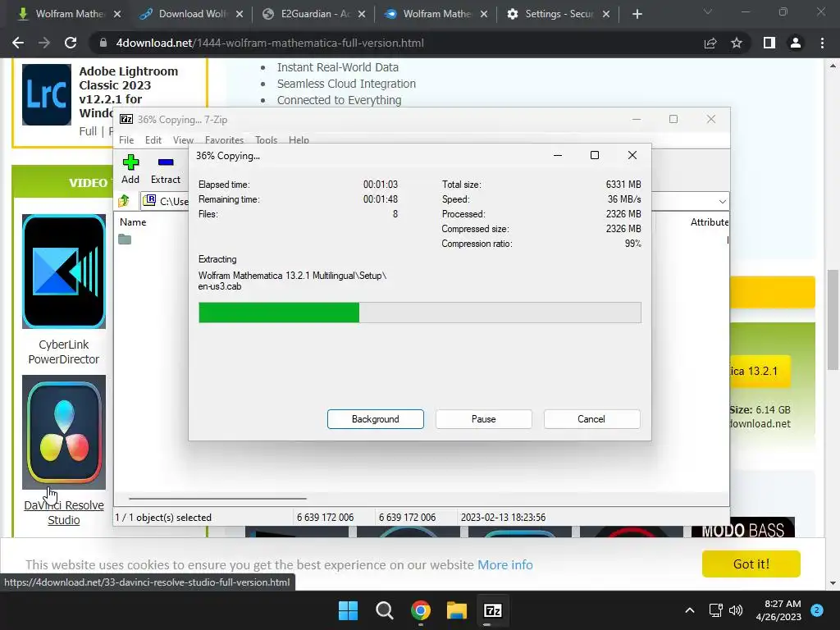Open the DaVinci Resolve Studio link

click(x=64, y=513)
